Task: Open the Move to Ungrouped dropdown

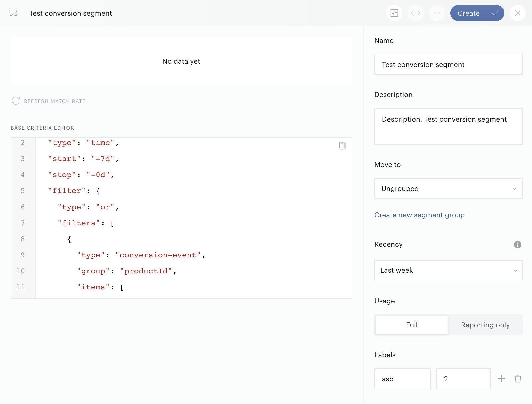Action: [x=448, y=189]
